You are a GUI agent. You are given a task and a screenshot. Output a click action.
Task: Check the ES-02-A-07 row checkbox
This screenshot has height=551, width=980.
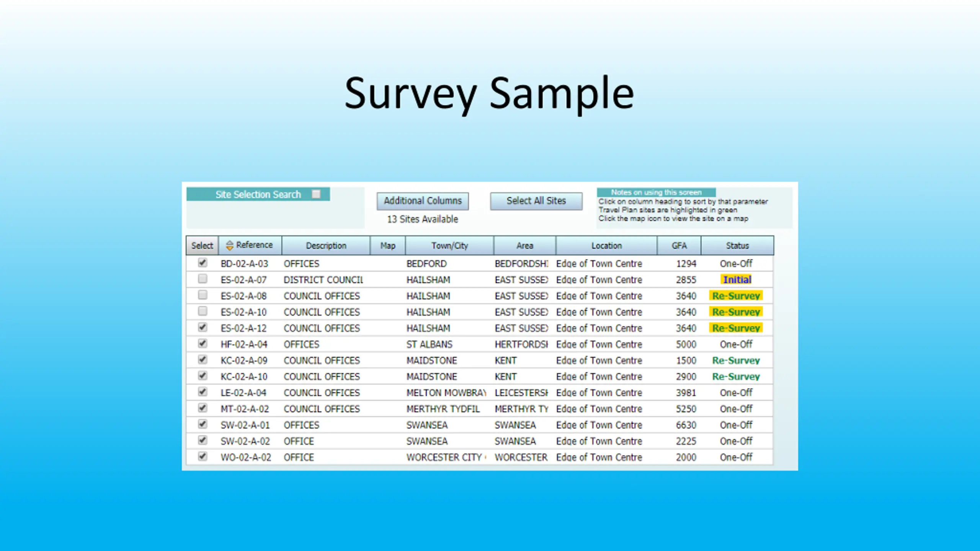(x=203, y=279)
